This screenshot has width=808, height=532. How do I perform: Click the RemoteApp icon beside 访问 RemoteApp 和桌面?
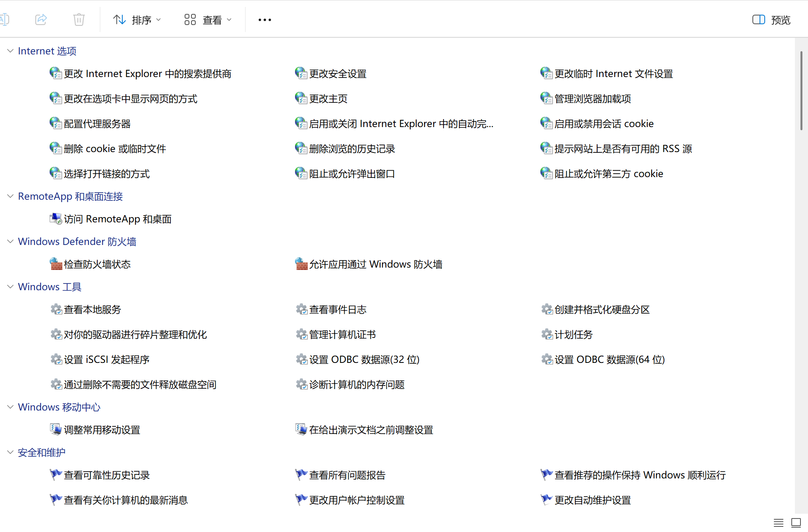[56, 219]
